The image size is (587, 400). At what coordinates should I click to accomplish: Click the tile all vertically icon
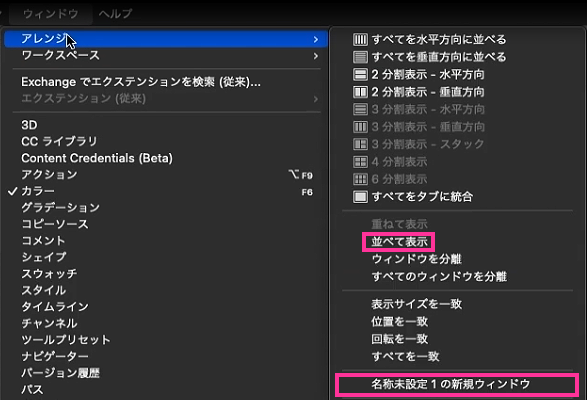[360, 57]
